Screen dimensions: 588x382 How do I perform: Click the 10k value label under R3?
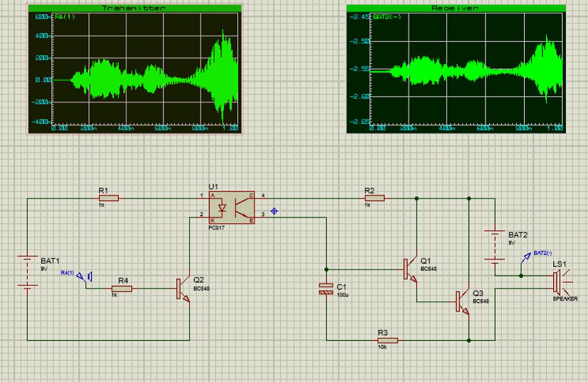(382, 347)
